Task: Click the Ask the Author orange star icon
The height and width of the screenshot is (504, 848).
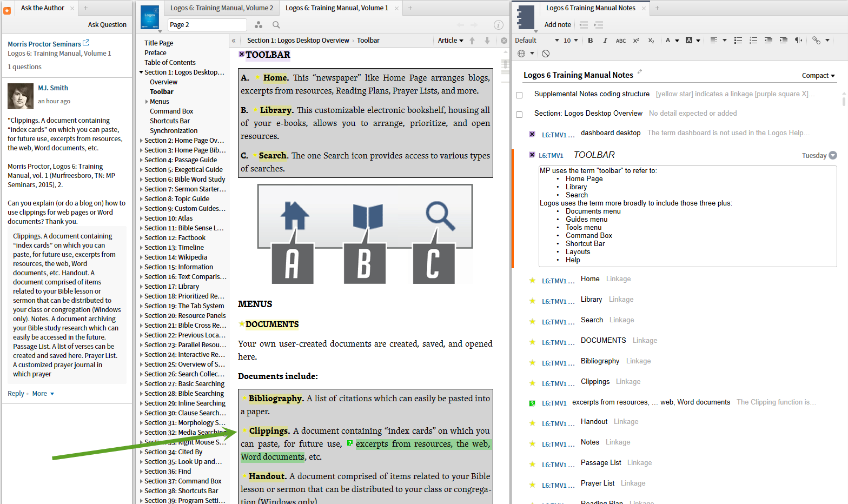Action: pos(7,10)
